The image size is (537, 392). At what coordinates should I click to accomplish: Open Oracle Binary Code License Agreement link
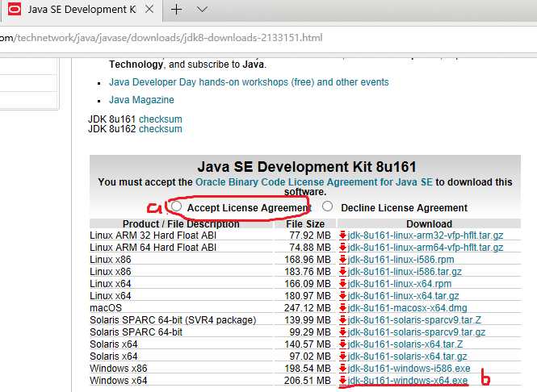[314, 182]
